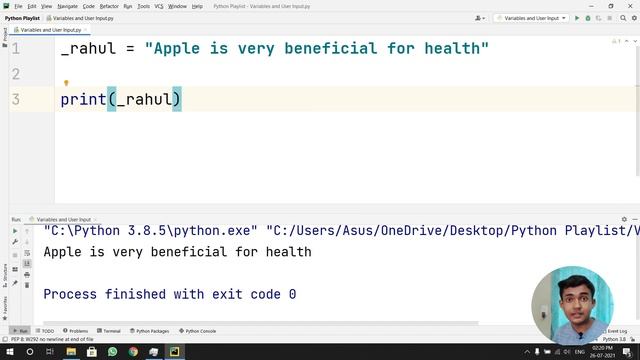Open the Terminal tool window tab
640x360 pixels.
pyautogui.click(x=109, y=331)
